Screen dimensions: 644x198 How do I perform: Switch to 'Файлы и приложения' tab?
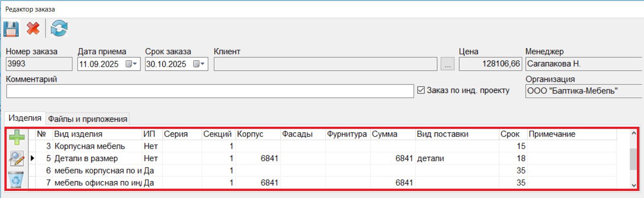(88, 119)
